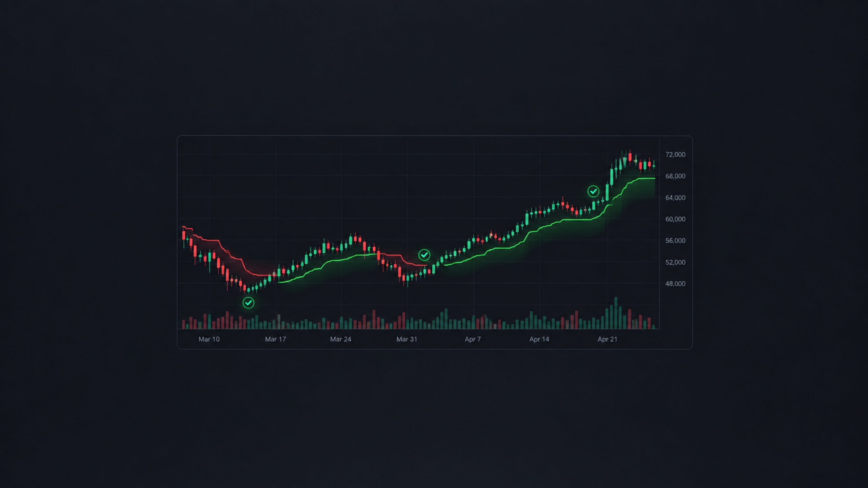868x488 pixels.
Task: Click the Mar 31 date label
Action: pyautogui.click(x=407, y=339)
